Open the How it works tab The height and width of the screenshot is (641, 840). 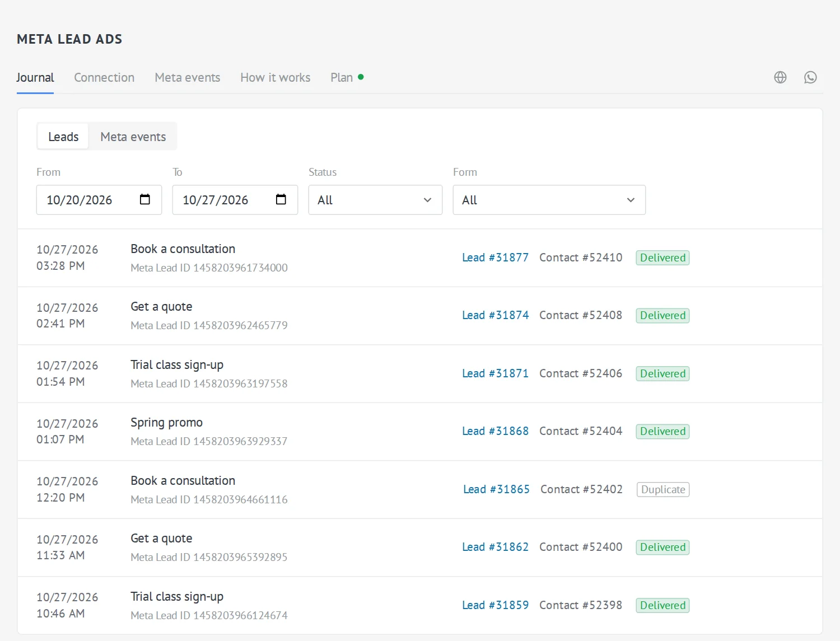coord(276,77)
